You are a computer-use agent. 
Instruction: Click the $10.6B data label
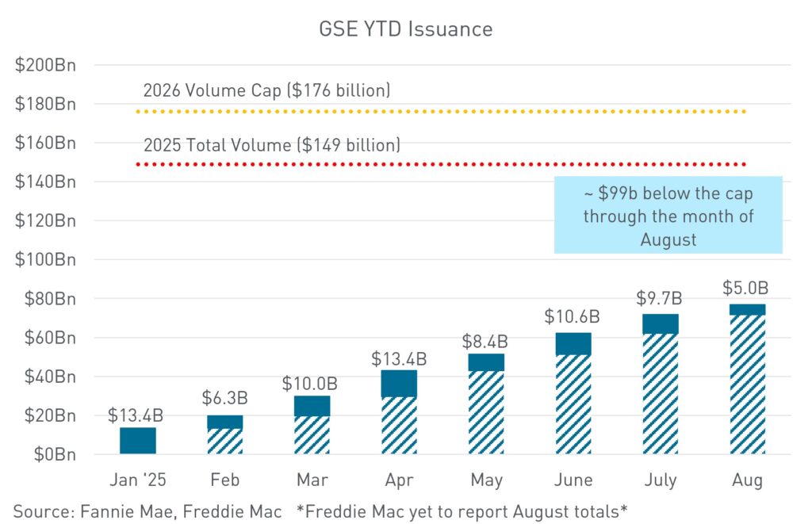[x=572, y=316]
